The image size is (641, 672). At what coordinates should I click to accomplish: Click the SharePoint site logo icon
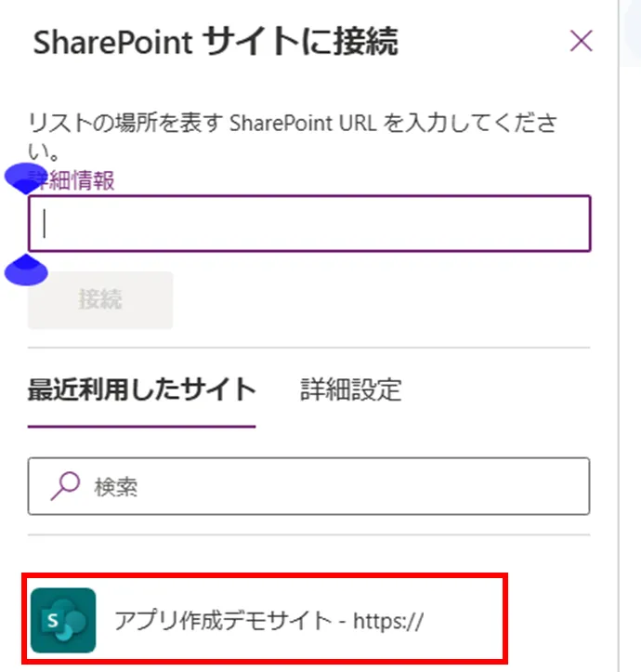(x=63, y=620)
